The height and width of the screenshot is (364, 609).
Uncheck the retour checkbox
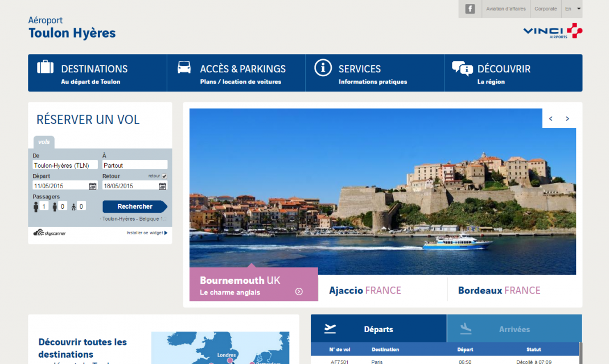click(164, 176)
